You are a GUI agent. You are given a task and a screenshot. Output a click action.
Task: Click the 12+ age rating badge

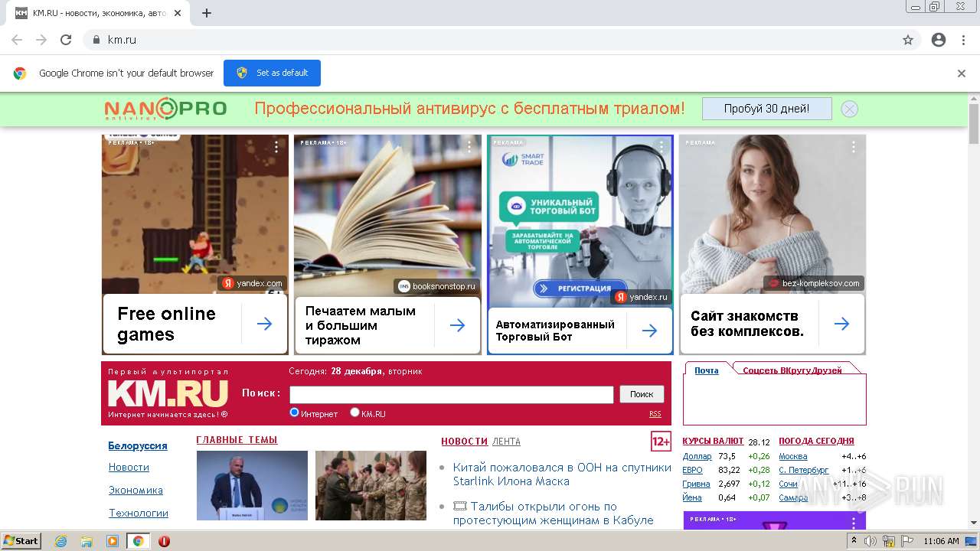[661, 442]
